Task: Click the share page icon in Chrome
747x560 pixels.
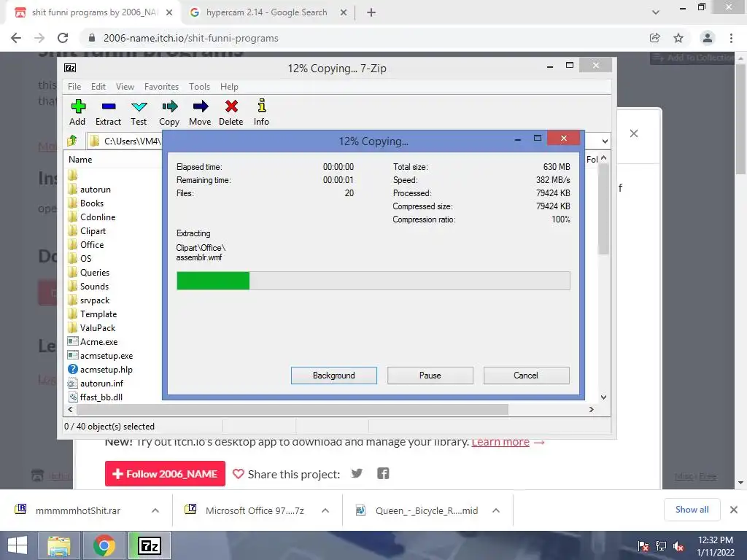Action: click(x=655, y=38)
